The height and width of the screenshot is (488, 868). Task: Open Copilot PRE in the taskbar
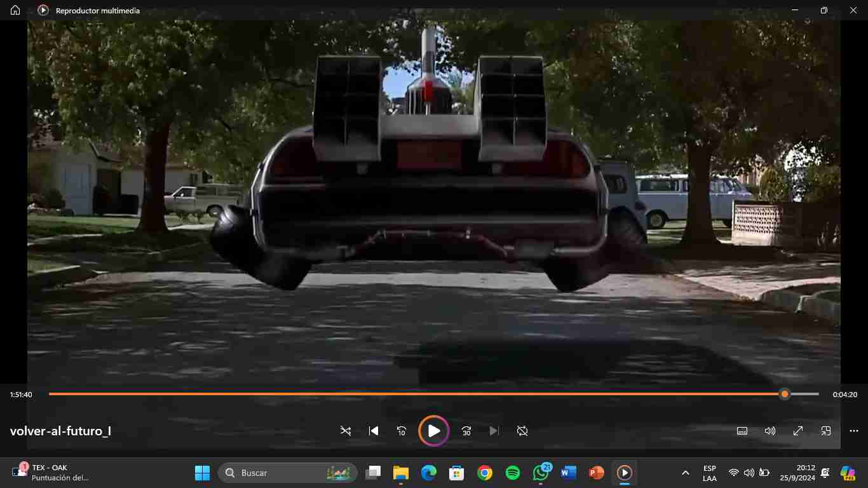pyautogui.click(x=848, y=473)
